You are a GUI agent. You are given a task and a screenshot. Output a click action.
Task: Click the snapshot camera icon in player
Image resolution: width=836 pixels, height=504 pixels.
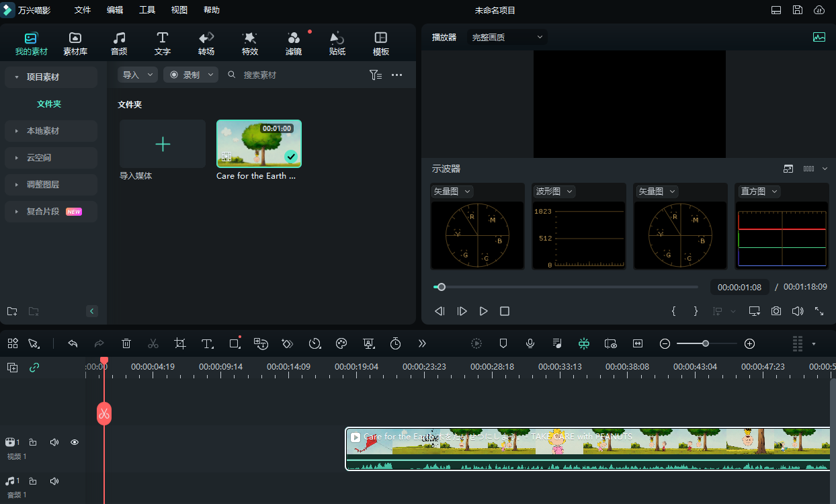tap(776, 311)
